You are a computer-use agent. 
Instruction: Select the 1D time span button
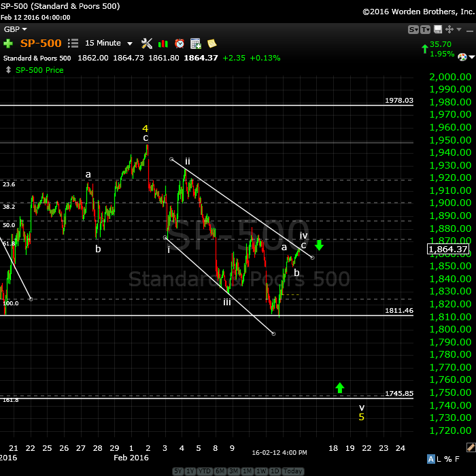(275, 471)
